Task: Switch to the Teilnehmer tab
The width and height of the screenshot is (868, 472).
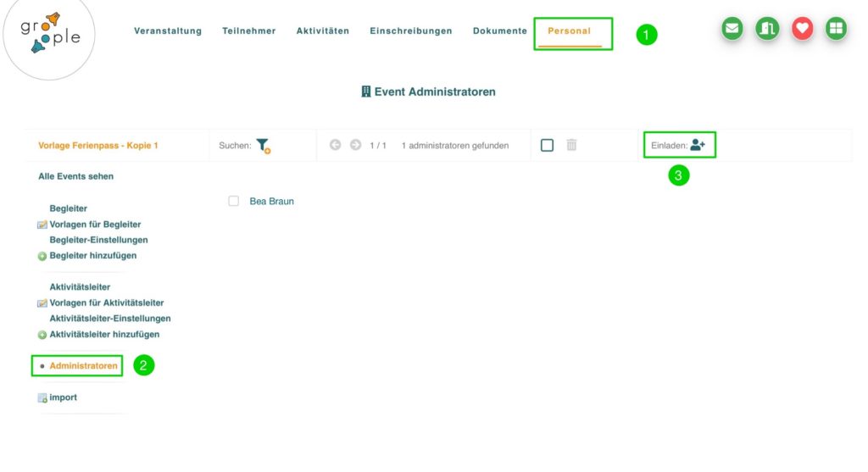Action: point(248,31)
